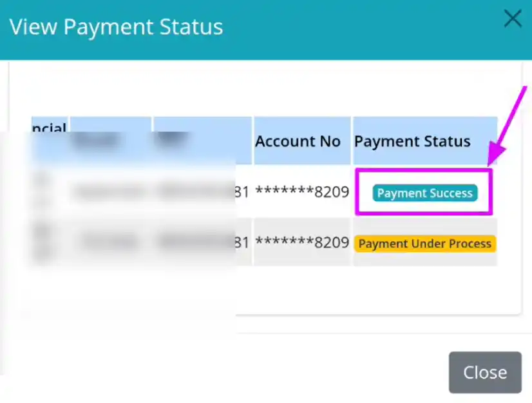Screen dimensions: 532x403
Task: Dismiss the dialog with the X icon
Action: tap(512, 18)
